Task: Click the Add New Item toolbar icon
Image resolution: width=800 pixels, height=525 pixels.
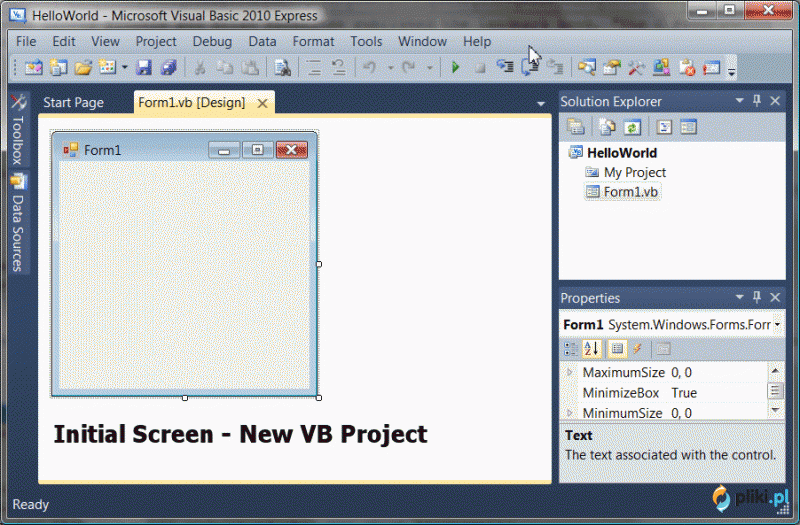Action: pyautogui.click(x=107, y=67)
